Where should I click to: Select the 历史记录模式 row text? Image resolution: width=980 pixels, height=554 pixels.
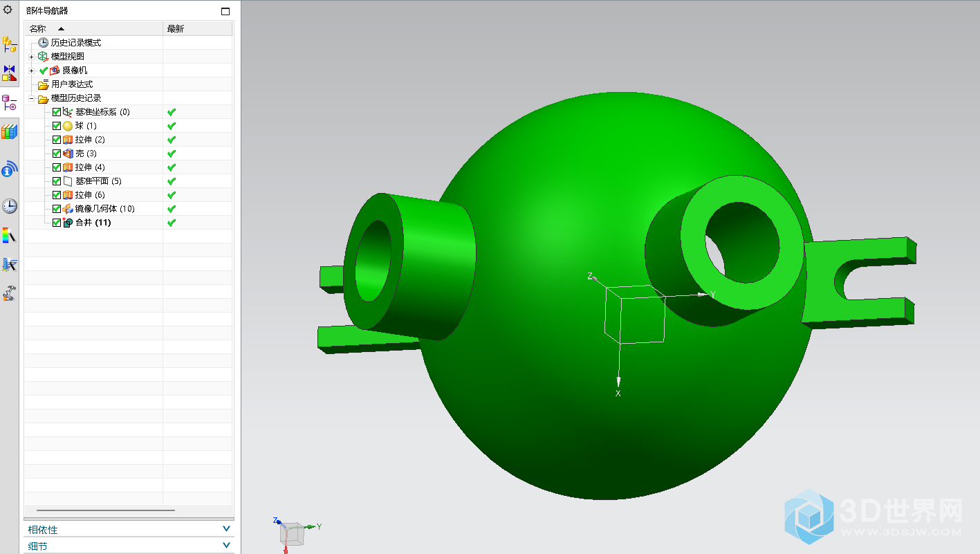[x=76, y=43]
